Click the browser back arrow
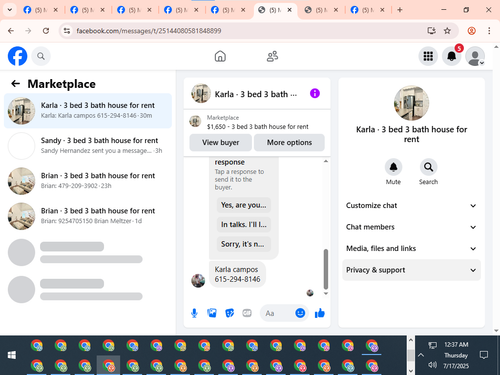The image size is (500, 375). (11, 31)
